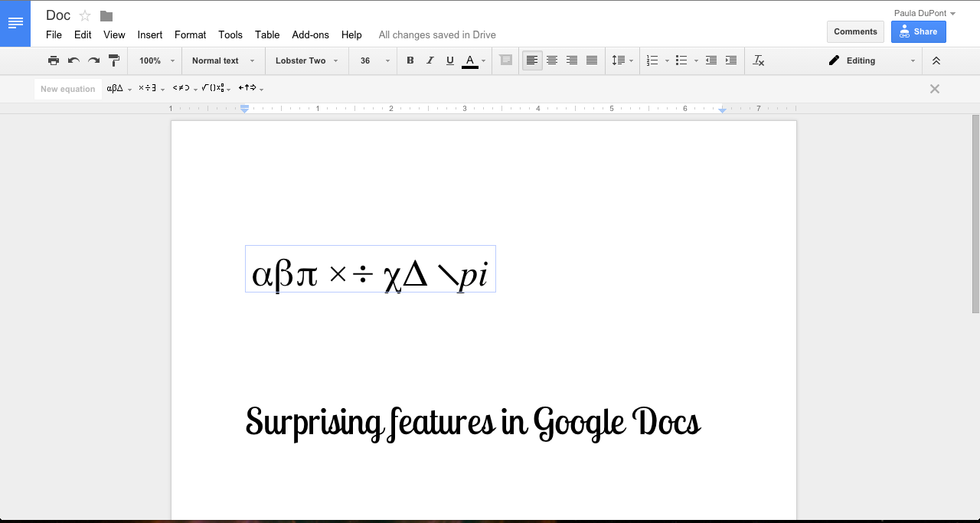This screenshot has height=523, width=980.
Task: Select the Paint format tool
Action: (113, 60)
